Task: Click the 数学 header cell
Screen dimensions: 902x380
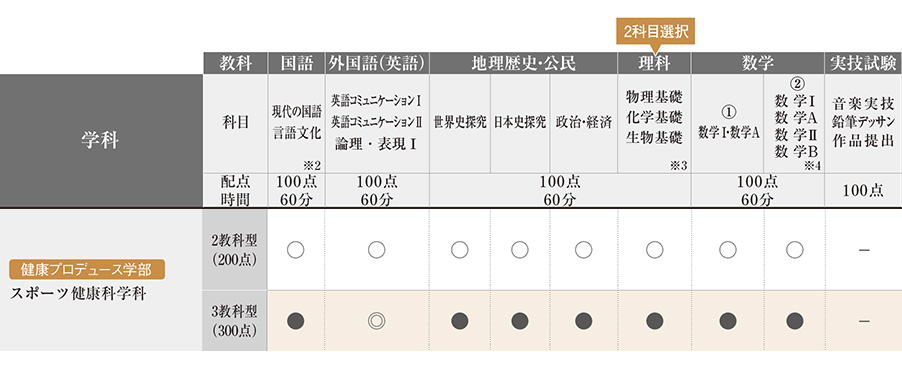Action: click(x=758, y=63)
